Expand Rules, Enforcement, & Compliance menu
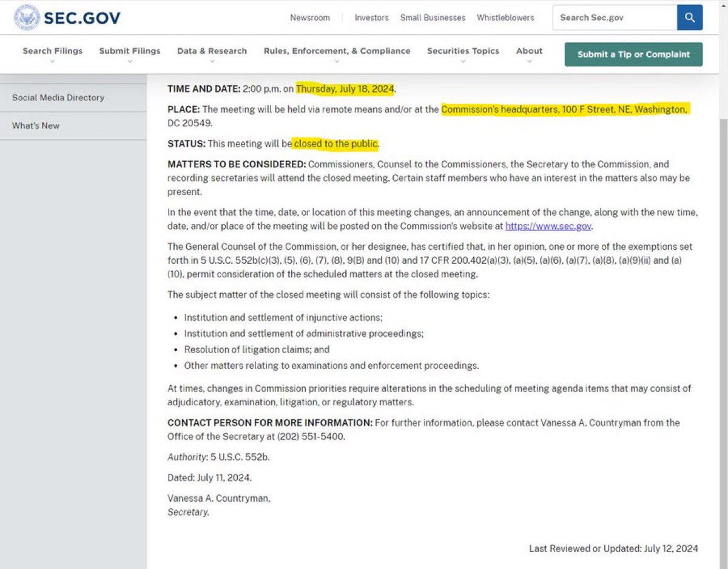This screenshot has height=569, width=728. point(337,51)
